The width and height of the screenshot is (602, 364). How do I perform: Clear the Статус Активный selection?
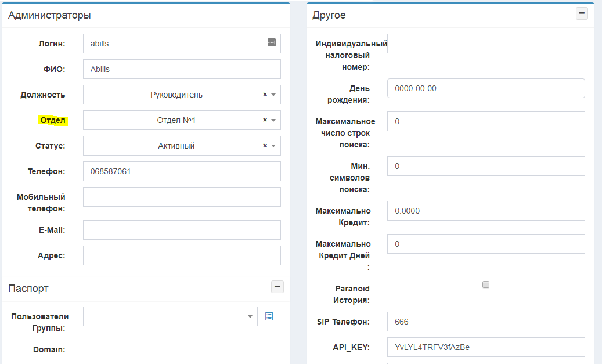tap(265, 146)
